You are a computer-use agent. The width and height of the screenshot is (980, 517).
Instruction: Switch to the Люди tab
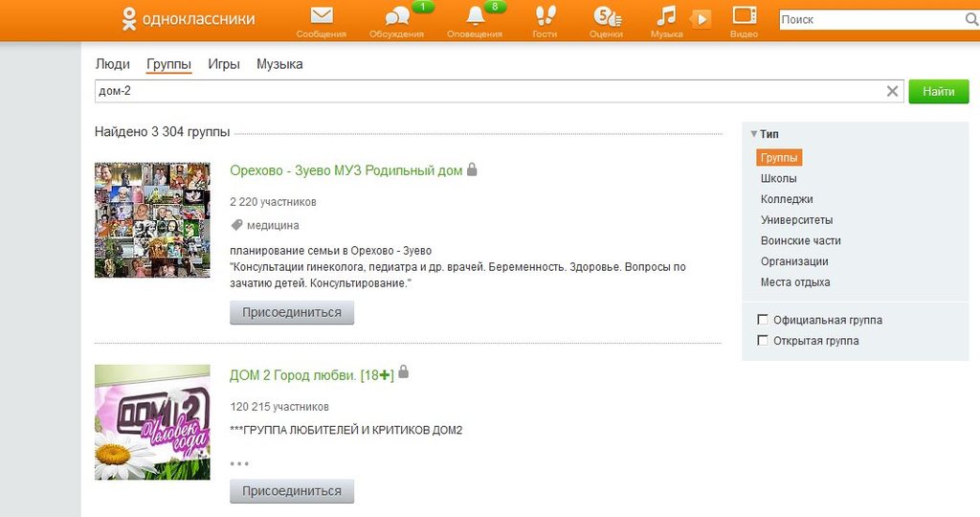(113, 64)
